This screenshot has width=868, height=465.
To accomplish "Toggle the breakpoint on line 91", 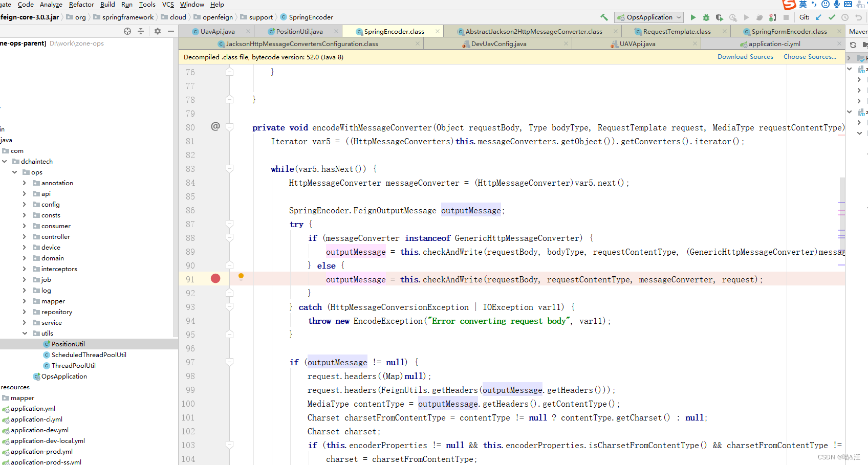I will [215, 278].
